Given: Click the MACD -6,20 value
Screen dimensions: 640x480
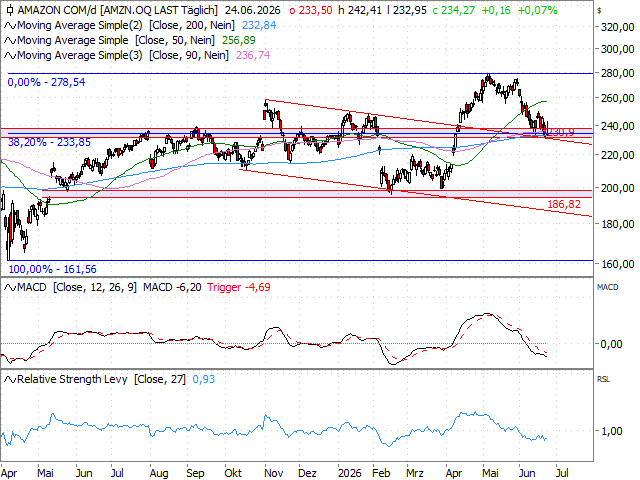Looking at the screenshot, I should (172, 287).
